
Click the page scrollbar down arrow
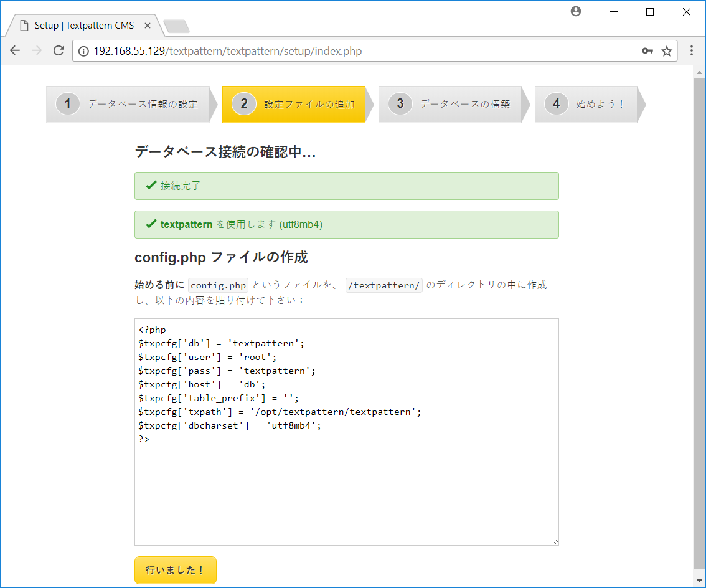(x=700, y=581)
